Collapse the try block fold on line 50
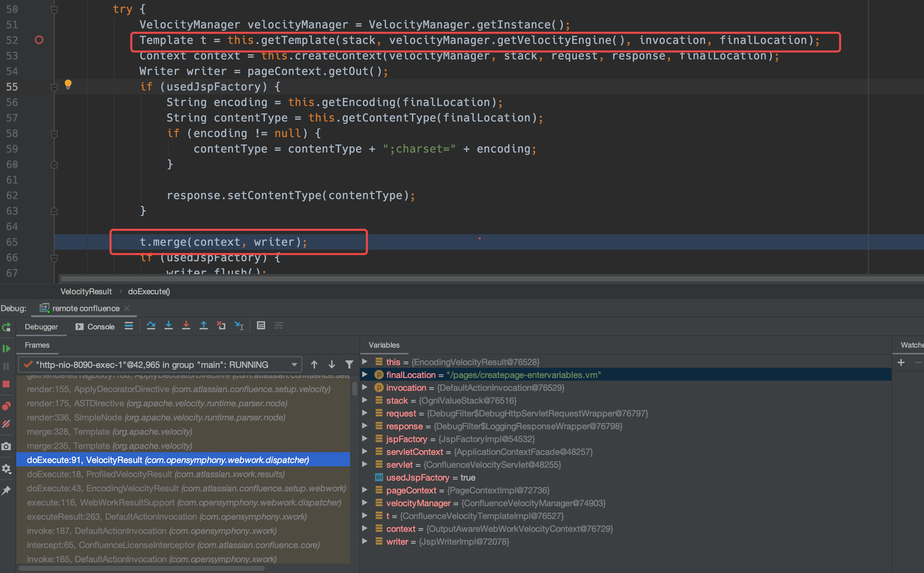Image resolution: width=924 pixels, height=573 pixels. (x=54, y=9)
